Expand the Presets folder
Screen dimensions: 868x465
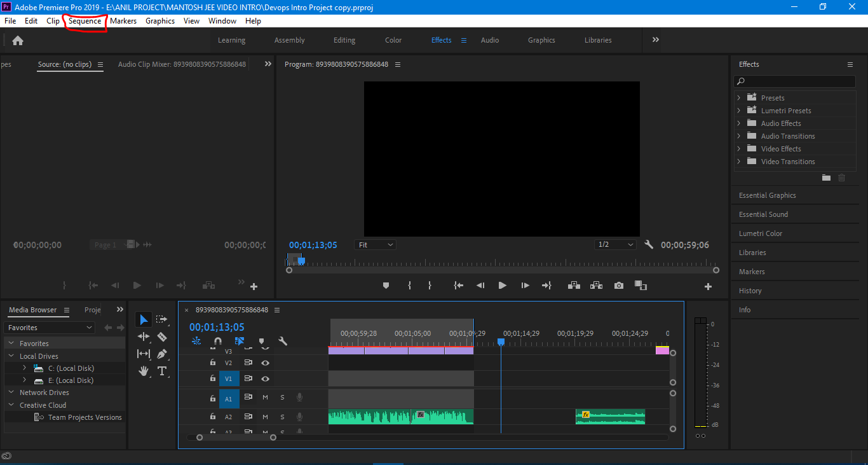coord(738,98)
